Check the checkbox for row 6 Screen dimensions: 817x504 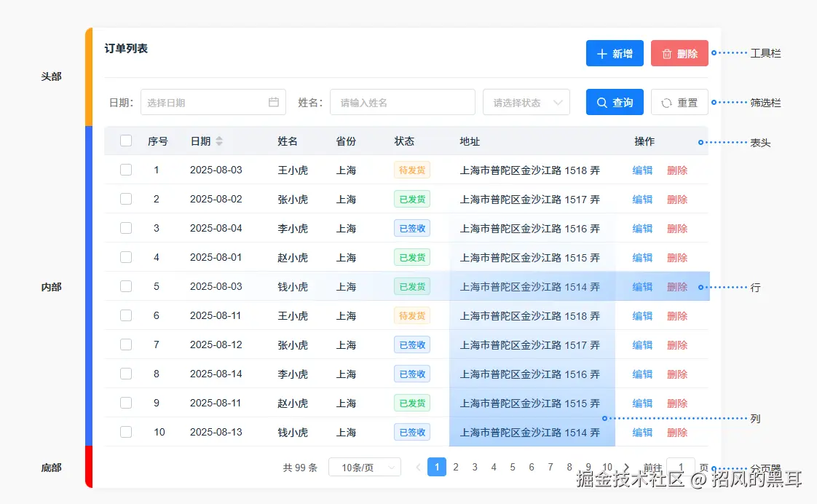click(125, 315)
